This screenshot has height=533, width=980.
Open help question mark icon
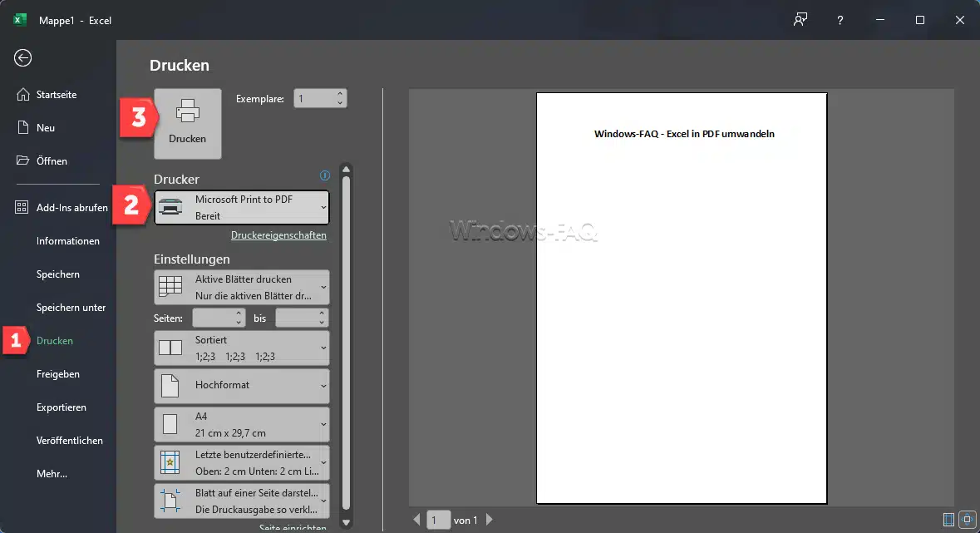coord(841,20)
